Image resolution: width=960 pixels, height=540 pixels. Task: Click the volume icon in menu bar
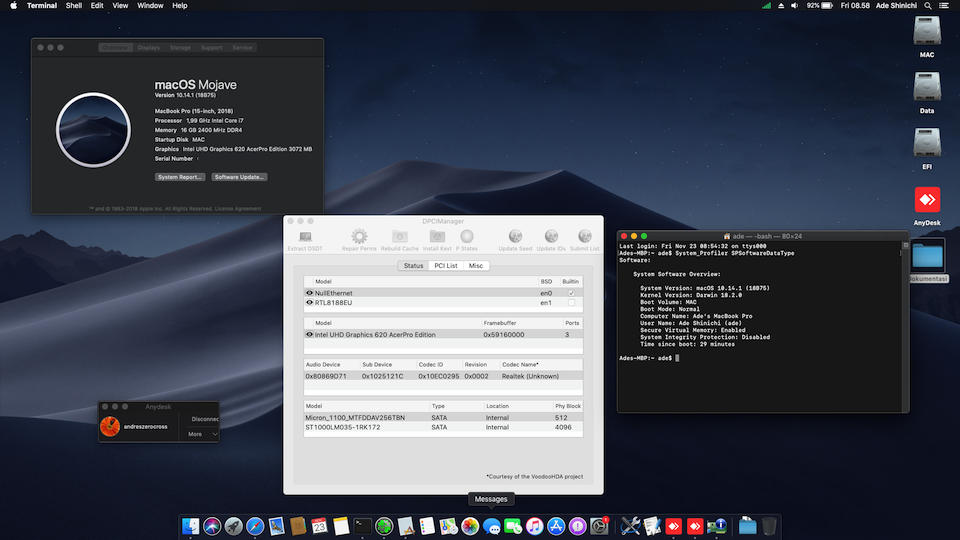(x=795, y=6)
